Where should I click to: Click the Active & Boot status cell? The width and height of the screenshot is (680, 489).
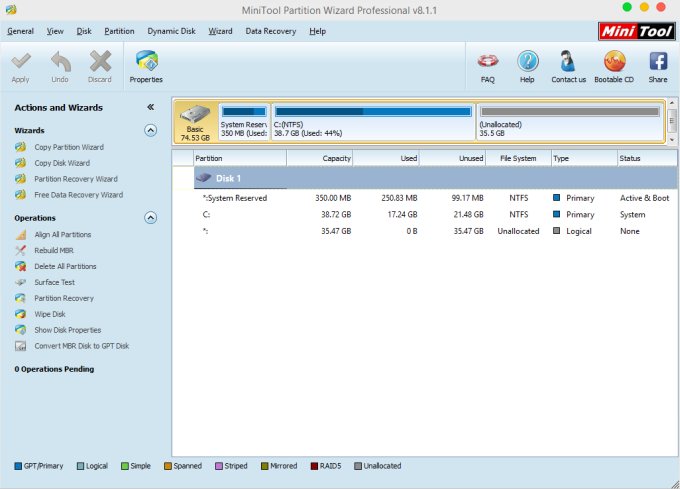point(644,198)
